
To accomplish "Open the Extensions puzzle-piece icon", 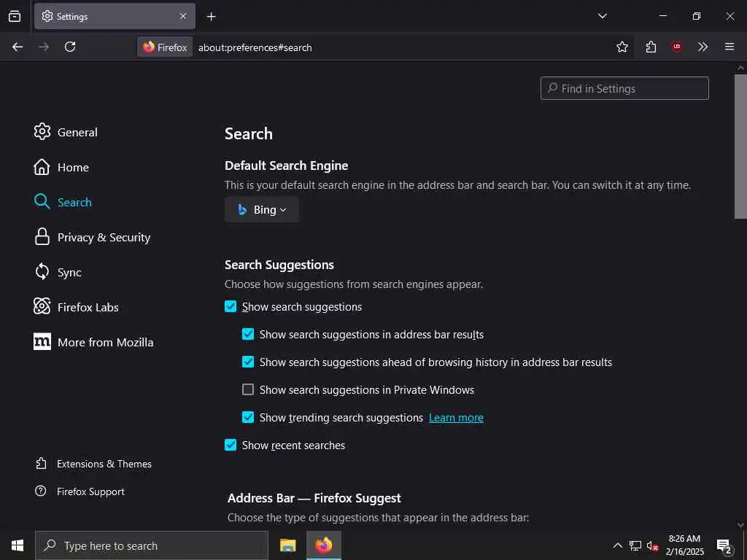I will (x=651, y=47).
